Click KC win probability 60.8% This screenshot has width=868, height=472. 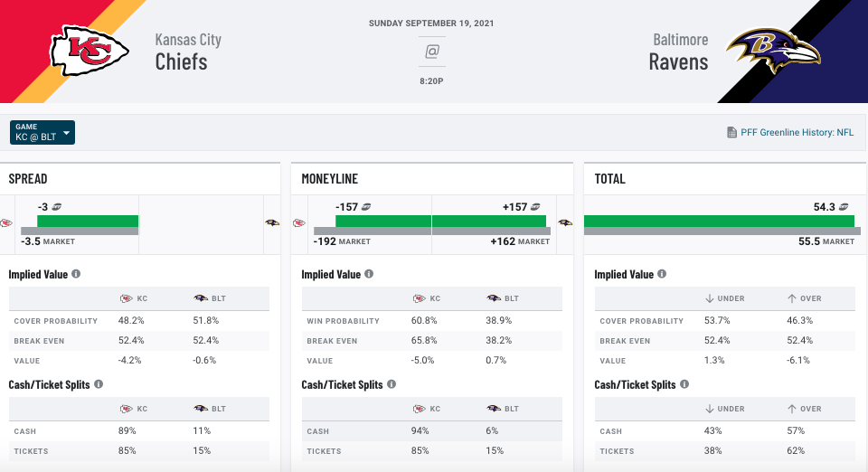tap(424, 320)
